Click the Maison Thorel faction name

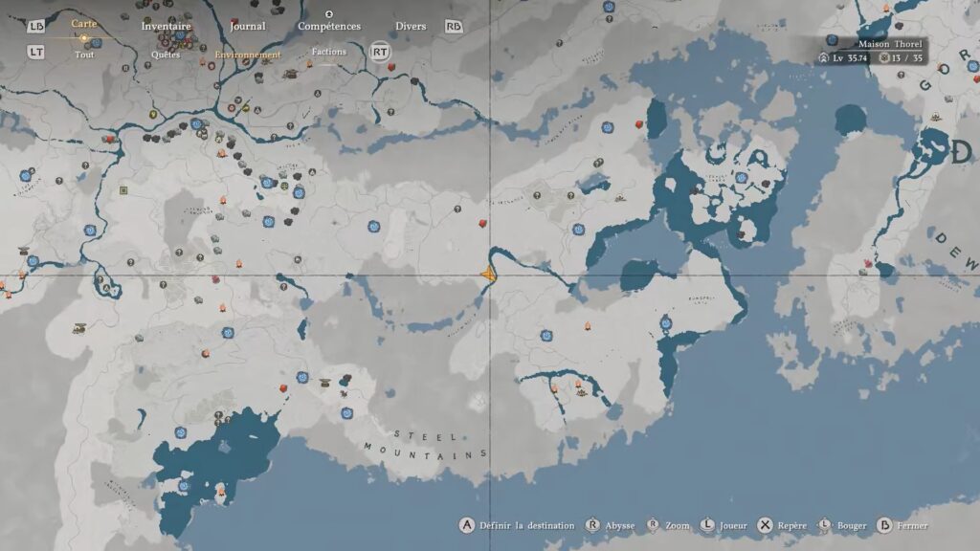point(890,44)
